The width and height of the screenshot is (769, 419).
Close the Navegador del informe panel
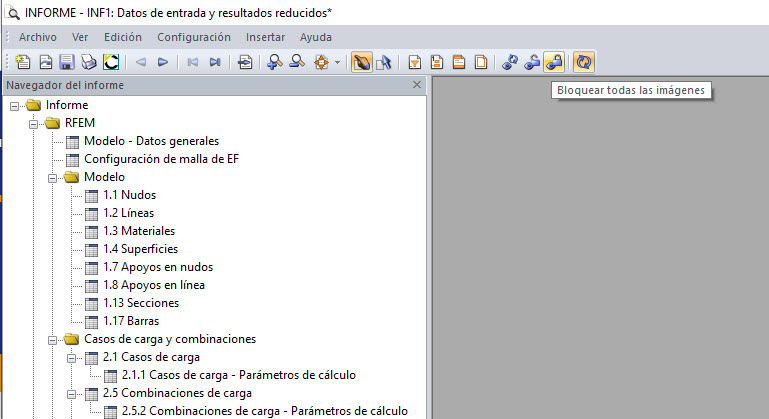pos(417,85)
